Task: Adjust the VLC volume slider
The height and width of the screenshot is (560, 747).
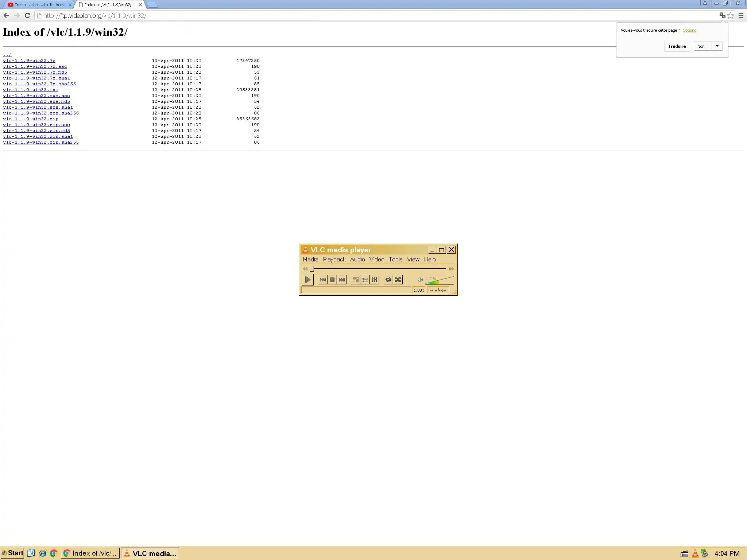Action: [x=440, y=281]
